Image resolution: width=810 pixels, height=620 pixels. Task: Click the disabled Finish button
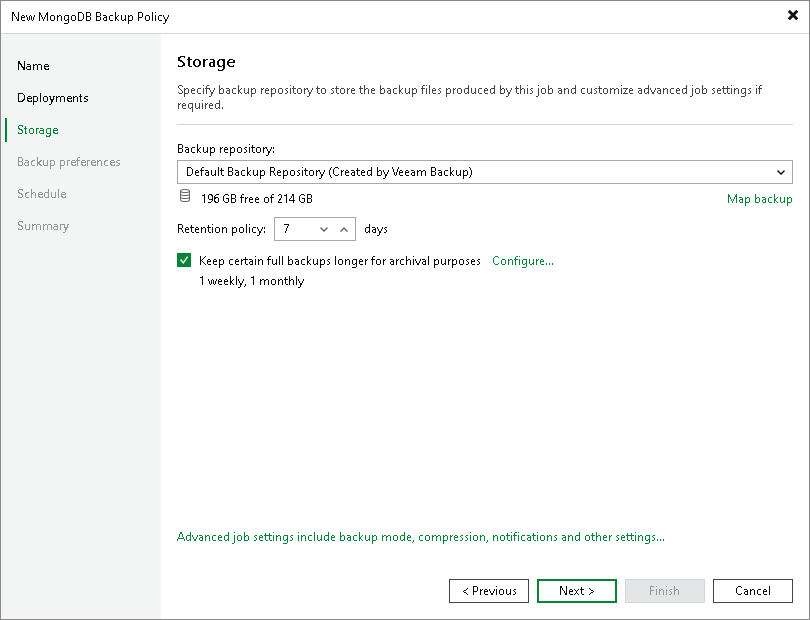(665, 591)
